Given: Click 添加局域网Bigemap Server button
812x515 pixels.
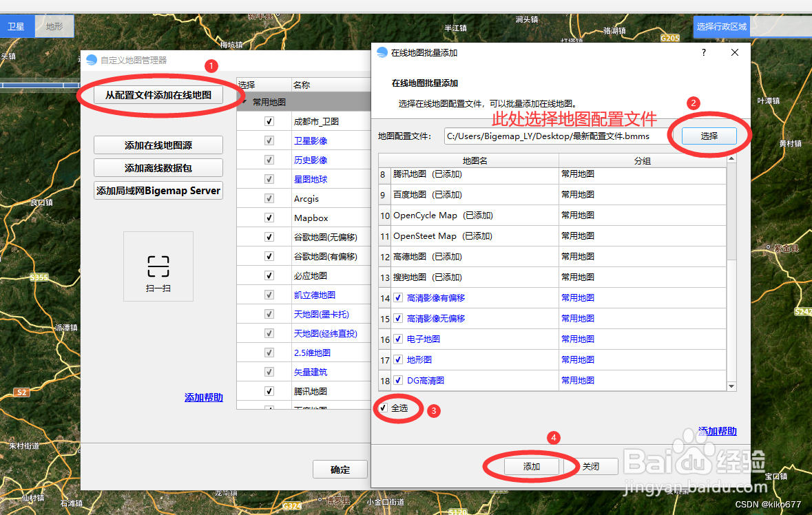Looking at the screenshot, I should tap(158, 190).
